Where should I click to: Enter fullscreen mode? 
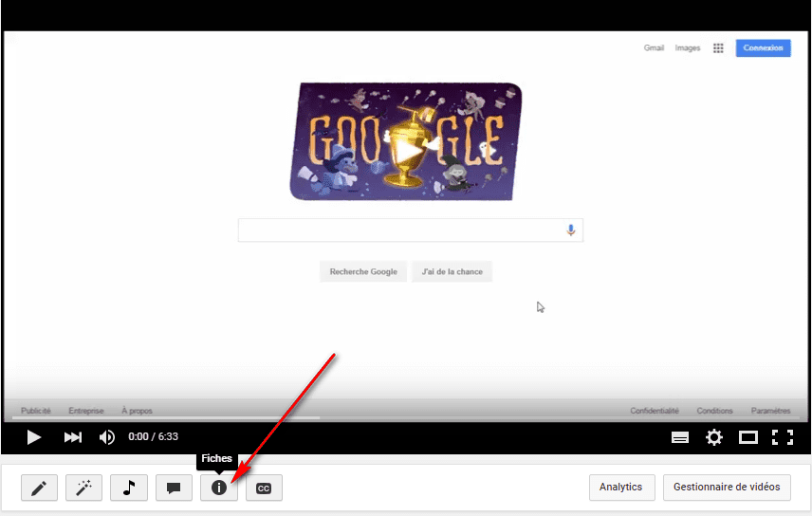point(783,437)
